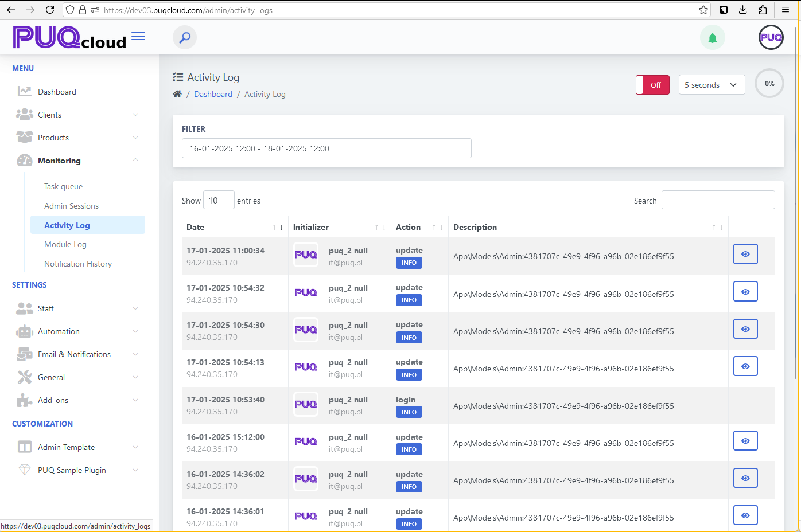Sort table by Action column header
Image resolution: width=801 pixels, height=532 pixels.
tap(419, 227)
